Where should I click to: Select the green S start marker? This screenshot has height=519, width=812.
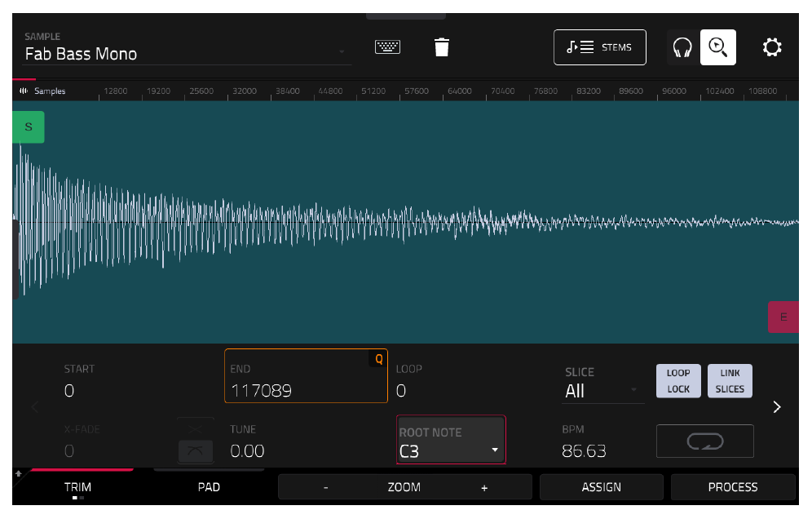coord(29,127)
